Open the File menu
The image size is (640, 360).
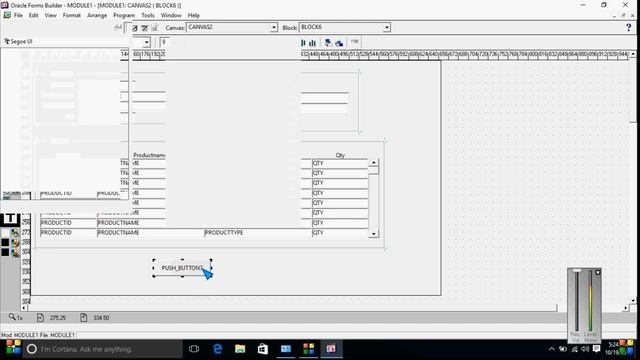pos(18,16)
